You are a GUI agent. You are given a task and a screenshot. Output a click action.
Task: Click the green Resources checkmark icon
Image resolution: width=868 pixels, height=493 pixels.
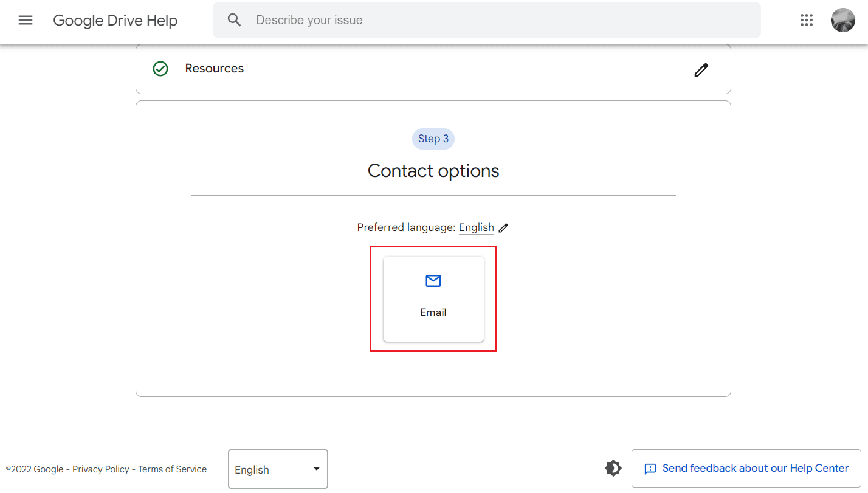[x=160, y=69]
